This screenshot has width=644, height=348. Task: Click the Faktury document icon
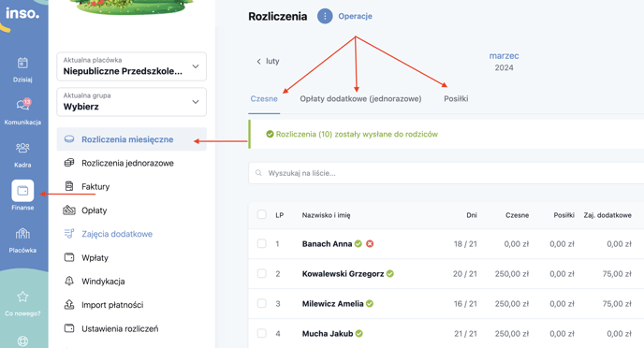click(x=69, y=186)
